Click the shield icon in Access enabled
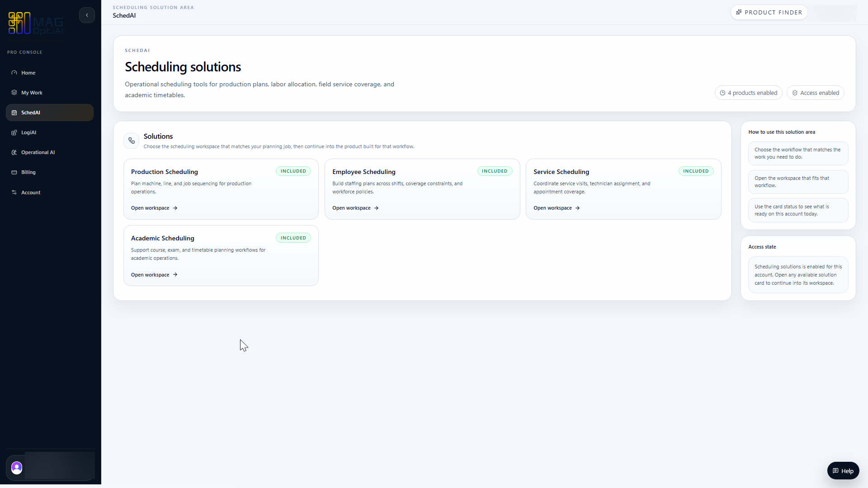This screenshot has width=868, height=488. (x=795, y=93)
